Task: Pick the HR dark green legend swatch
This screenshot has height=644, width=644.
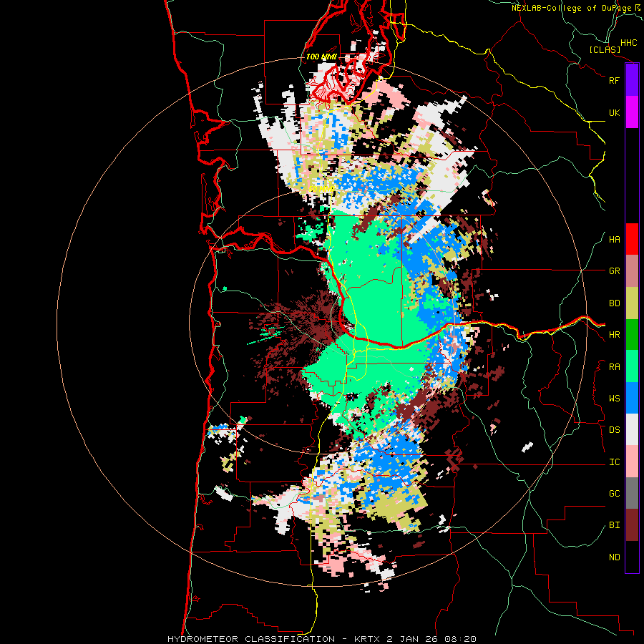Action: (x=632, y=335)
